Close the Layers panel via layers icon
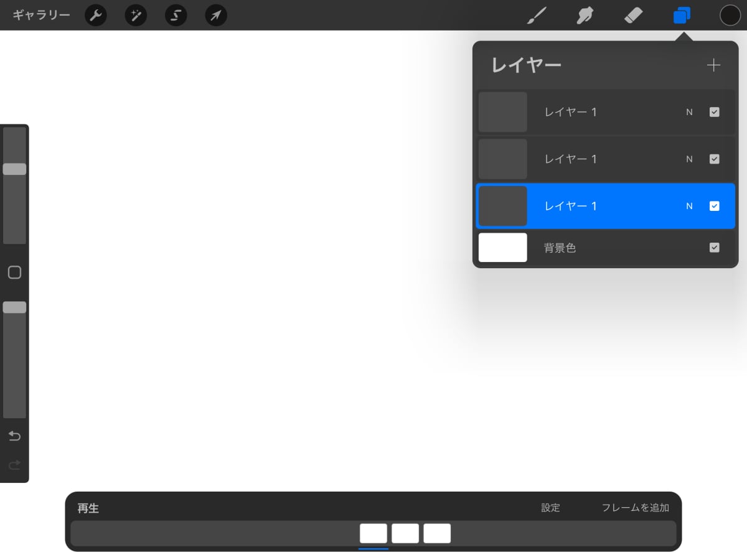This screenshot has width=747, height=560. [682, 15]
